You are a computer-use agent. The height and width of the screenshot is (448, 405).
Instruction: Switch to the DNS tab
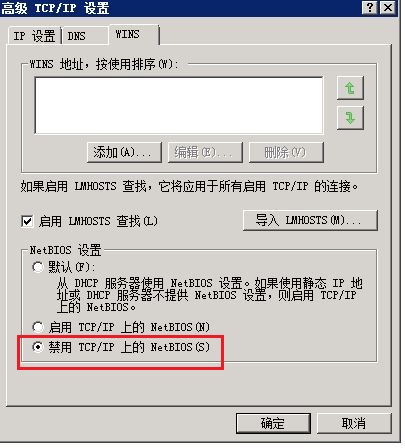(x=85, y=36)
